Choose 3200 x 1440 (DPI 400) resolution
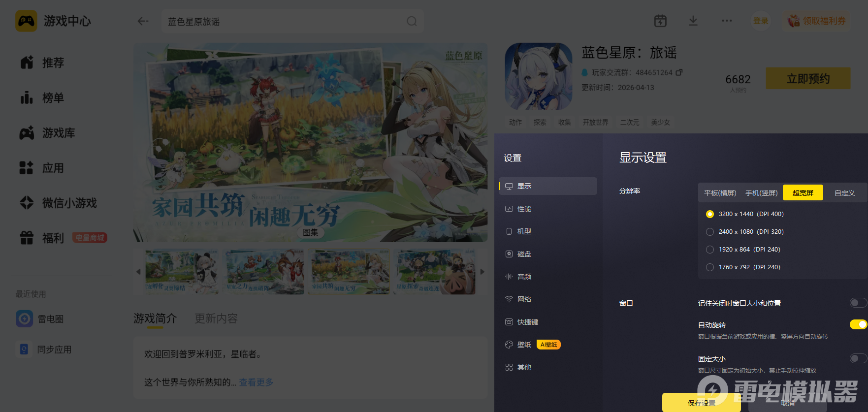The image size is (868, 412). [746, 214]
